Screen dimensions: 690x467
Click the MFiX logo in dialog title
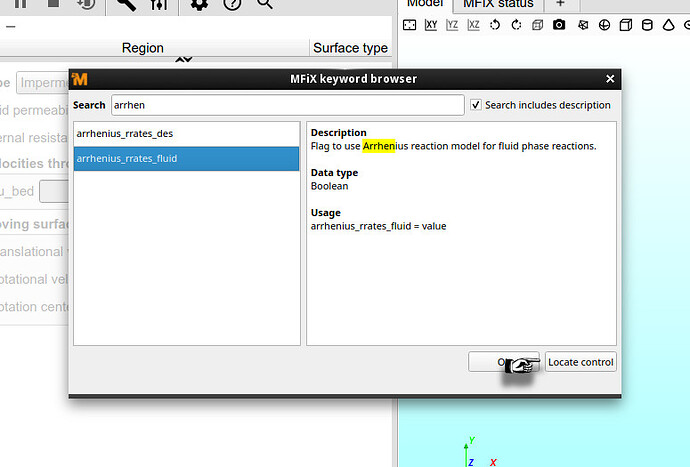point(80,79)
